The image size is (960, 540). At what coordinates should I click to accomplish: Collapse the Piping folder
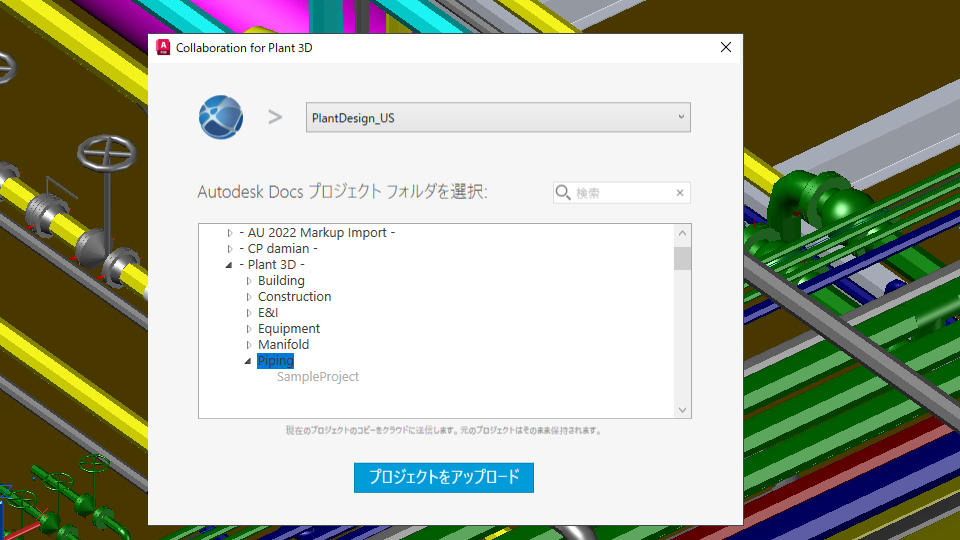click(x=248, y=361)
